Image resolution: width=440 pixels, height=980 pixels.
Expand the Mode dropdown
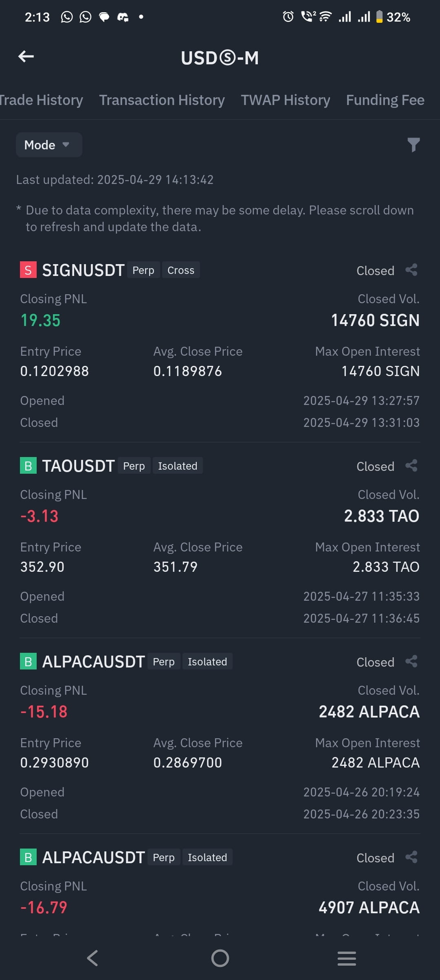click(x=49, y=145)
